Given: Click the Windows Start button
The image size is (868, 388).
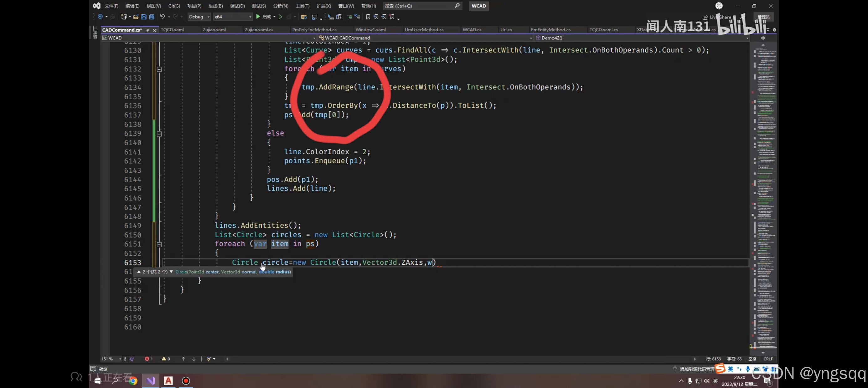Looking at the screenshot, I should (x=98, y=380).
